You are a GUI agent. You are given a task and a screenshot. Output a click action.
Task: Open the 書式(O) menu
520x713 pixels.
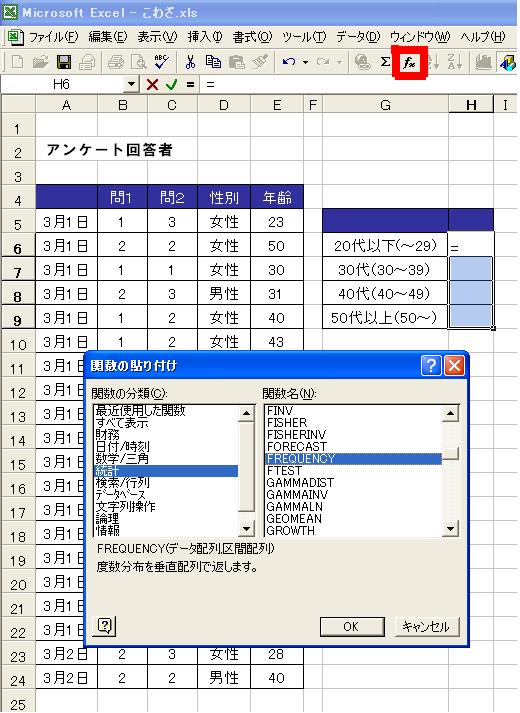pos(252,37)
